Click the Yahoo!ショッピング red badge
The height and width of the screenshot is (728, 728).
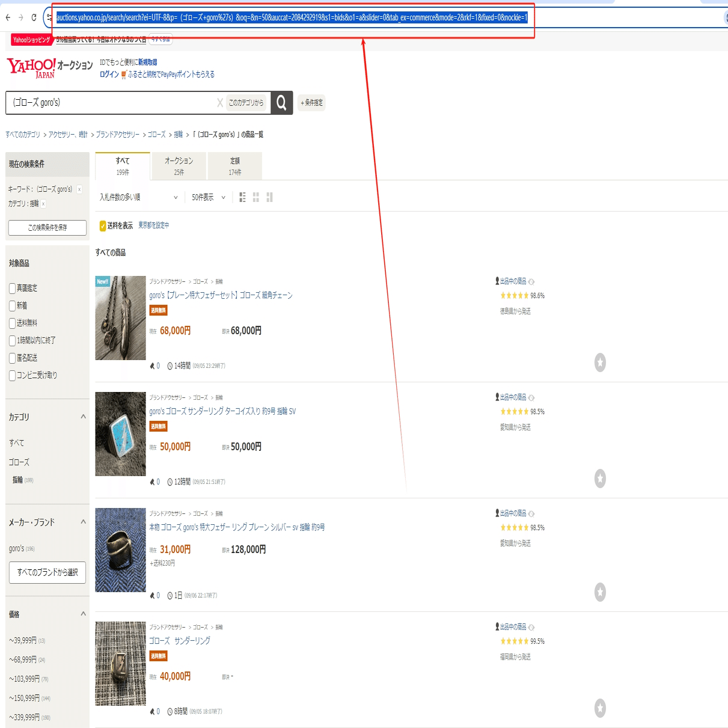(x=32, y=40)
